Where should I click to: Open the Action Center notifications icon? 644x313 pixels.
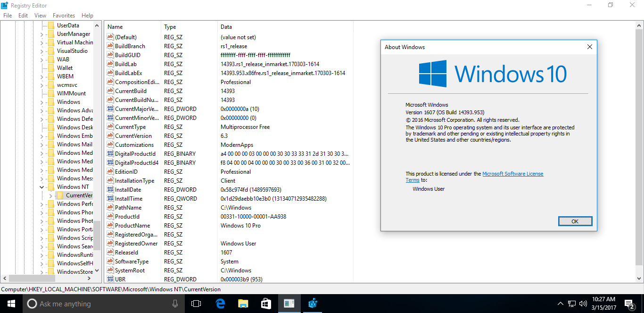point(629,304)
